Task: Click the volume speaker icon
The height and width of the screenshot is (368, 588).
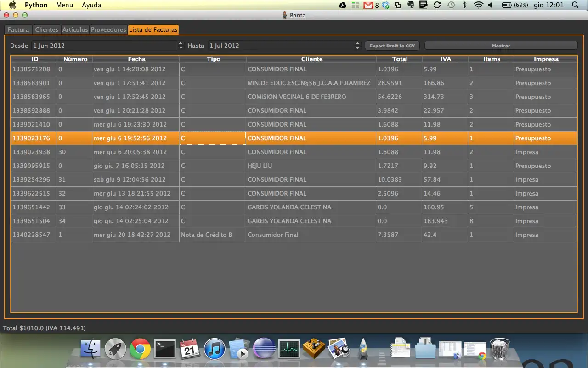Action: (x=490, y=5)
